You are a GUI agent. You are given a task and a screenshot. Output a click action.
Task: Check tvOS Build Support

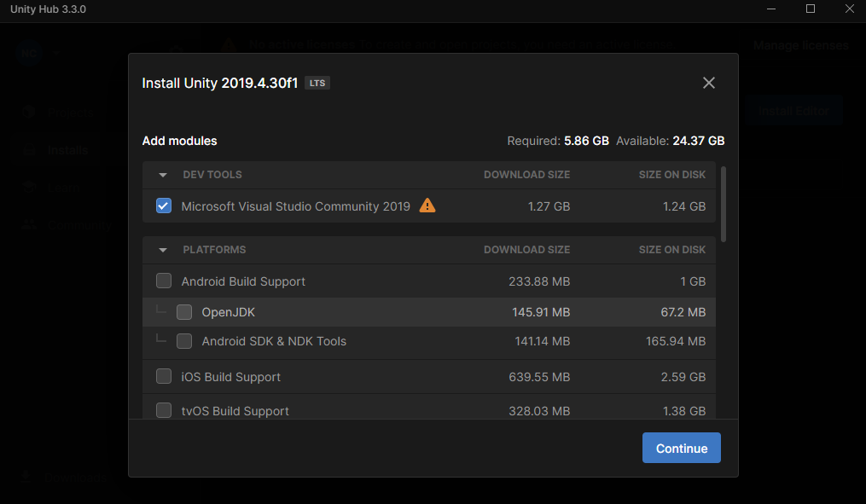[x=163, y=410]
